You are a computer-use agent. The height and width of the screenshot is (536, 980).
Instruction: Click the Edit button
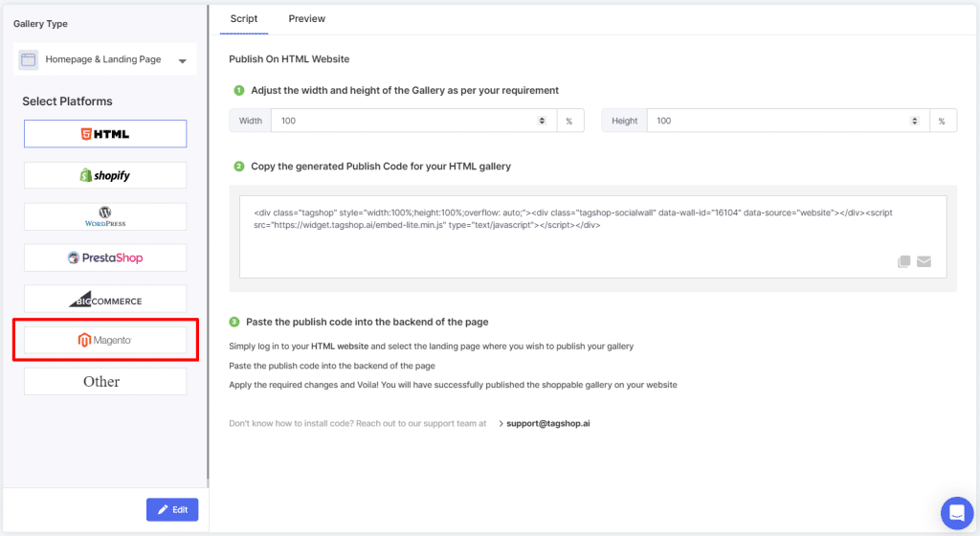172,509
